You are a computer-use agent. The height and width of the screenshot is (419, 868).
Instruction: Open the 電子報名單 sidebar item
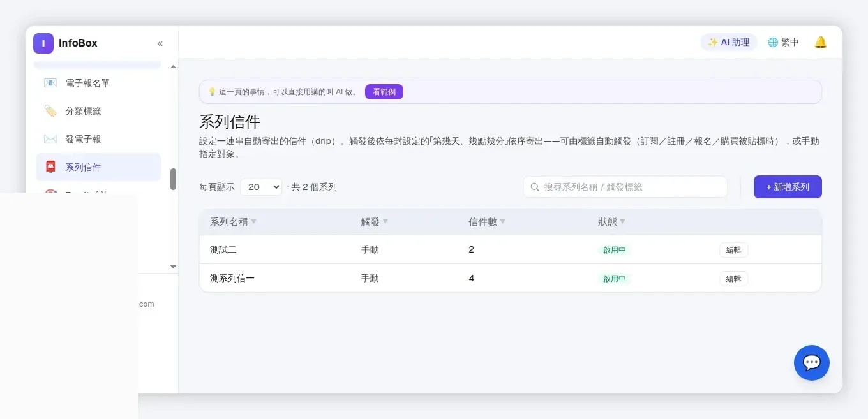(x=98, y=83)
